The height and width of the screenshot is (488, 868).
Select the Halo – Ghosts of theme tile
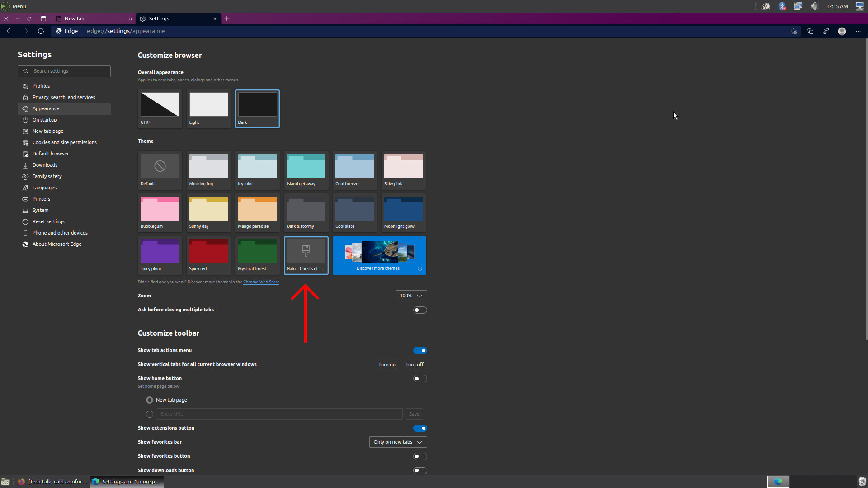coord(306,255)
